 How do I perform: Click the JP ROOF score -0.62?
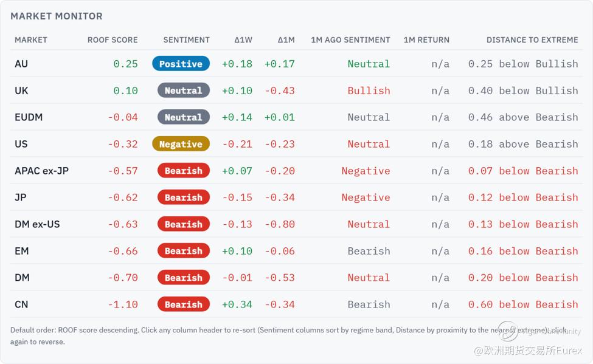[x=123, y=197]
